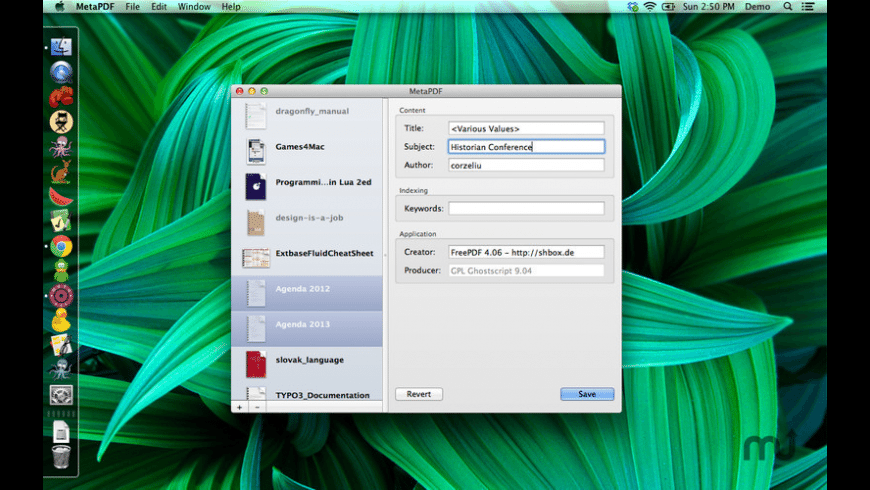Screen dimensions: 870x490
Task: Open Spotlight search magnifier
Action: [x=787, y=7]
